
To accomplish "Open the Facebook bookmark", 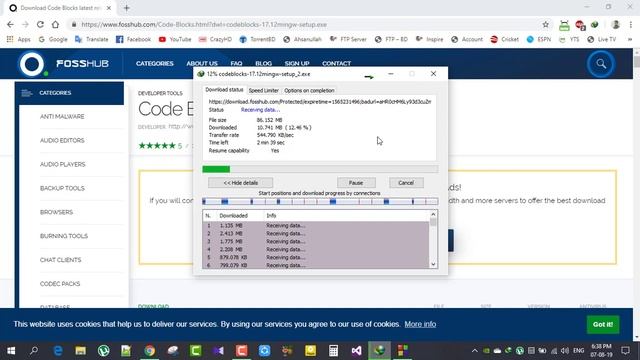I will 133,39.
